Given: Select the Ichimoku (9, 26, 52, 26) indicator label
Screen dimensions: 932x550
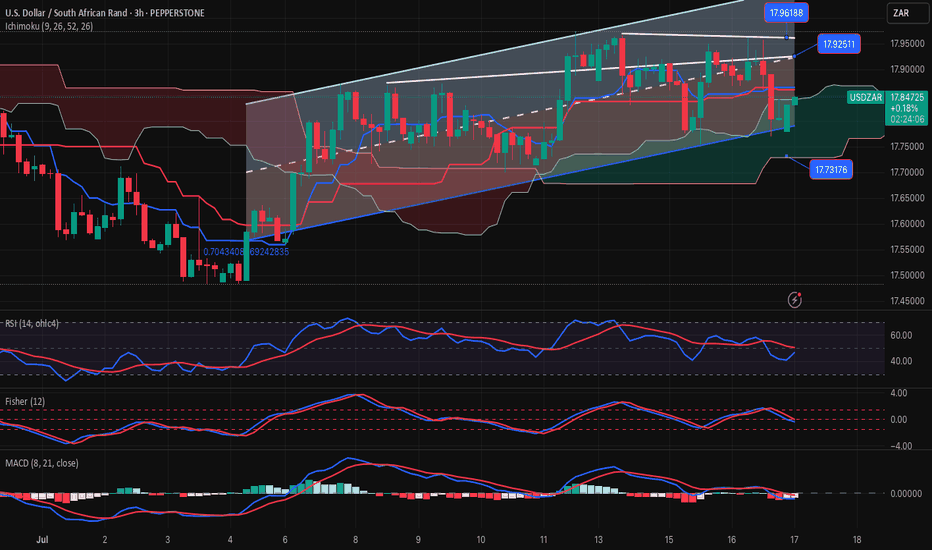Looking at the screenshot, I should click(49, 26).
